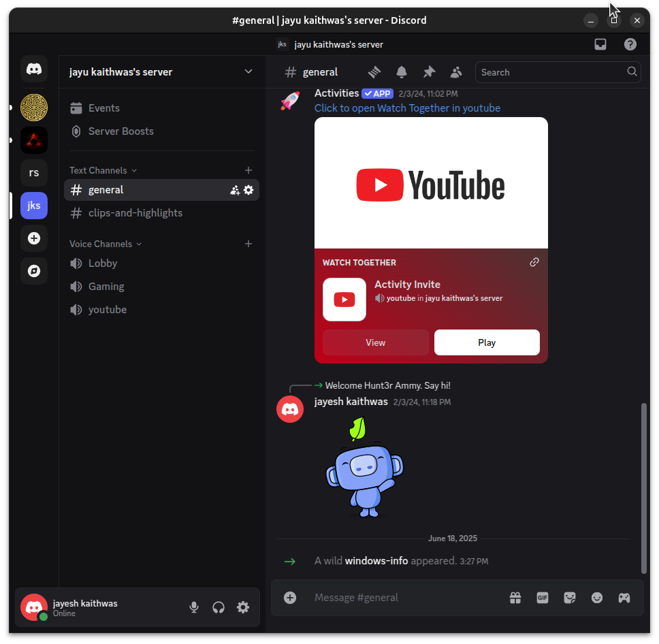Open Threads icon in channel header

point(374,72)
